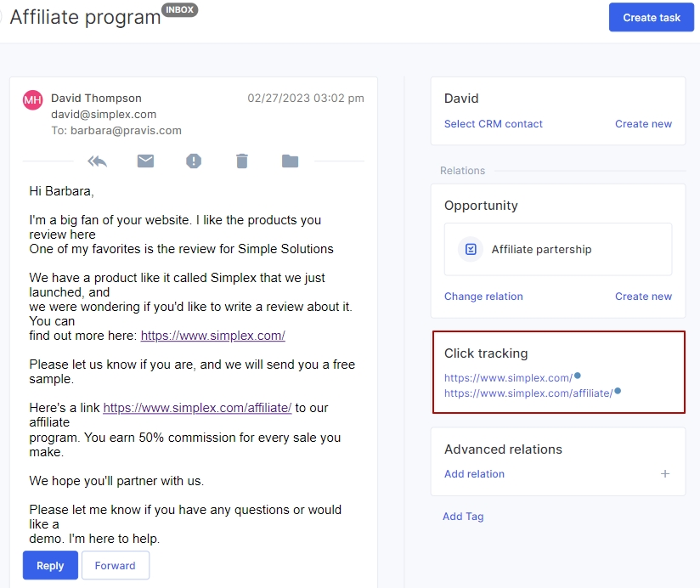Click the Opportunity heading
Viewport: 700px width, 588px height.
tap(481, 206)
